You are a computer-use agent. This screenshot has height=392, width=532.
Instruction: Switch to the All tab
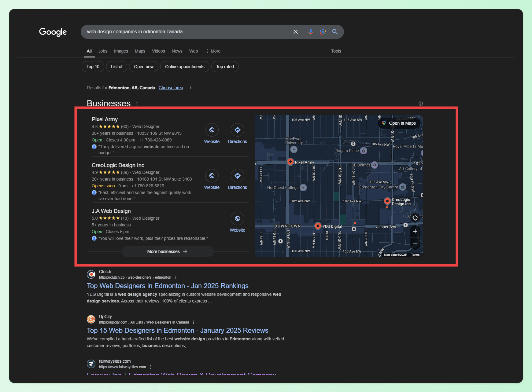(x=89, y=51)
